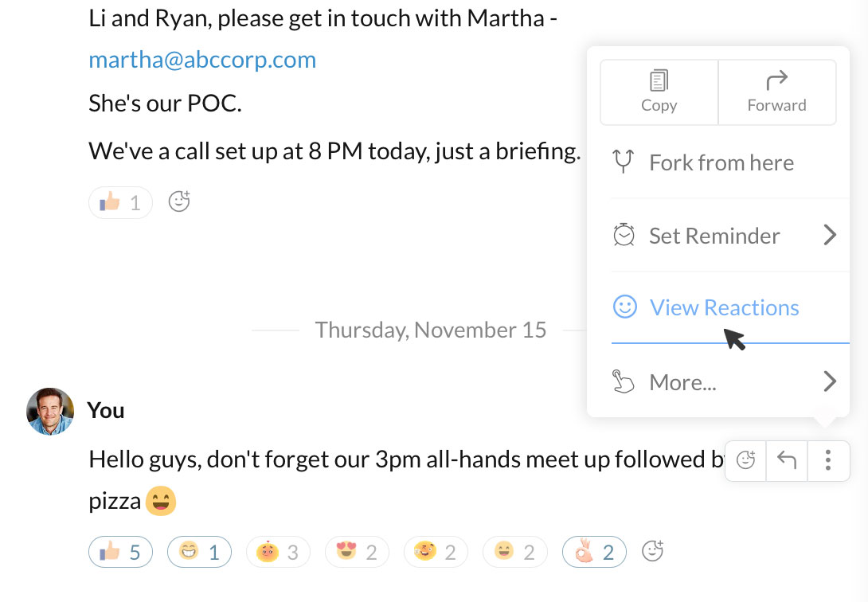Image resolution: width=868 pixels, height=602 pixels.
Task: Toggle the OK hand reaction with 2
Action: coord(594,552)
